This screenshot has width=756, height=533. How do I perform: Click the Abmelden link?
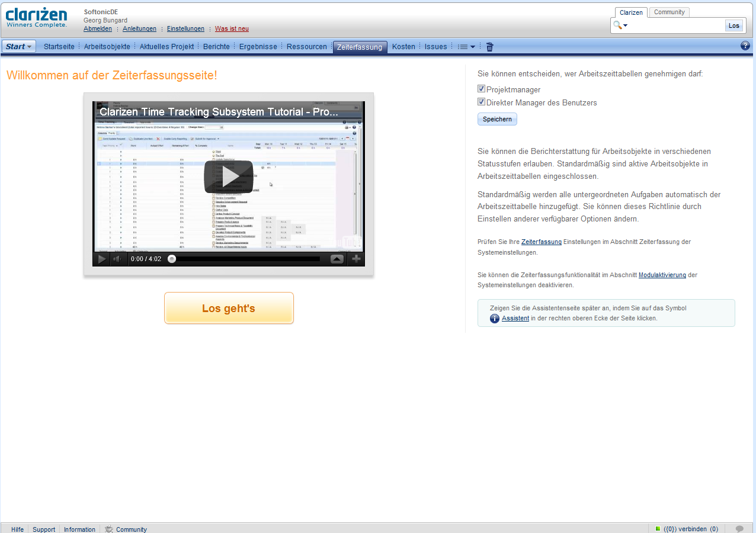(x=98, y=28)
